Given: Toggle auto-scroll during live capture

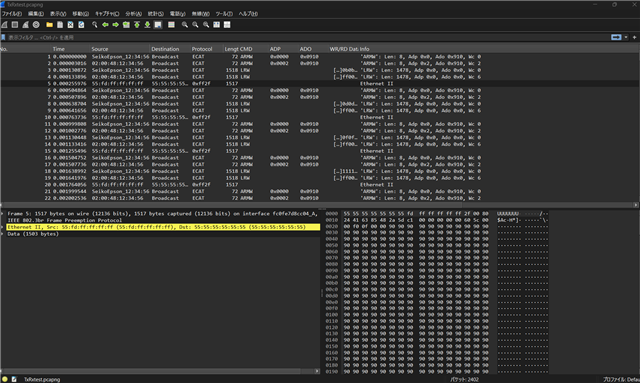Looking at the screenshot, I should [x=158, y=25].
